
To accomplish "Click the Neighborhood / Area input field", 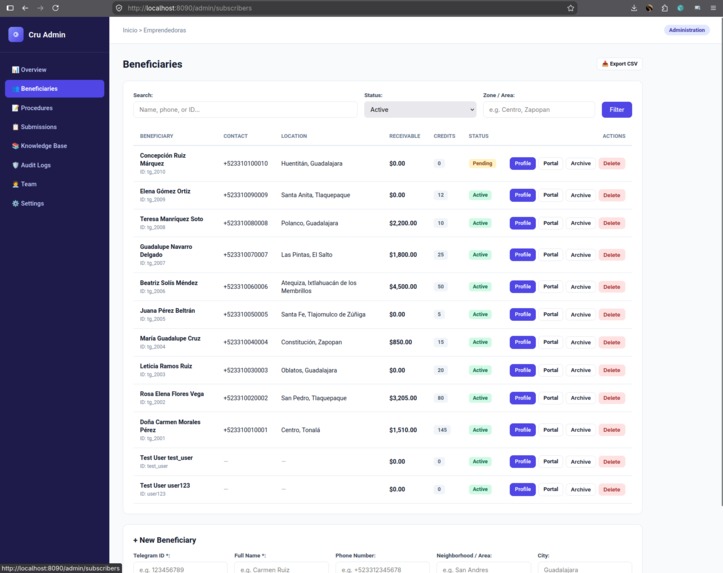I will 484,569.
